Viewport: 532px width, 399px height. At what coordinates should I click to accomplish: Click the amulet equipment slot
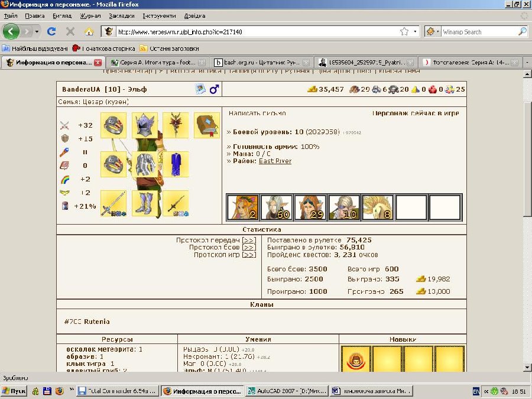[x=176, y=125]
